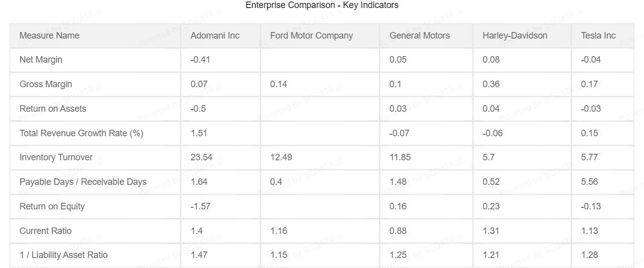Select the Gross Margin row label
Viewport: 644px width, 268px height.
point(46,84)
